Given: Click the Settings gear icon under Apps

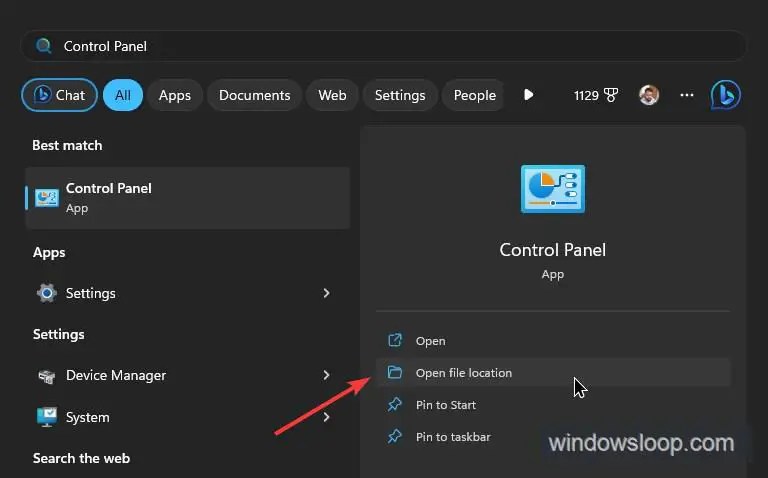Looking at the screenshot, I should [47, 293].
